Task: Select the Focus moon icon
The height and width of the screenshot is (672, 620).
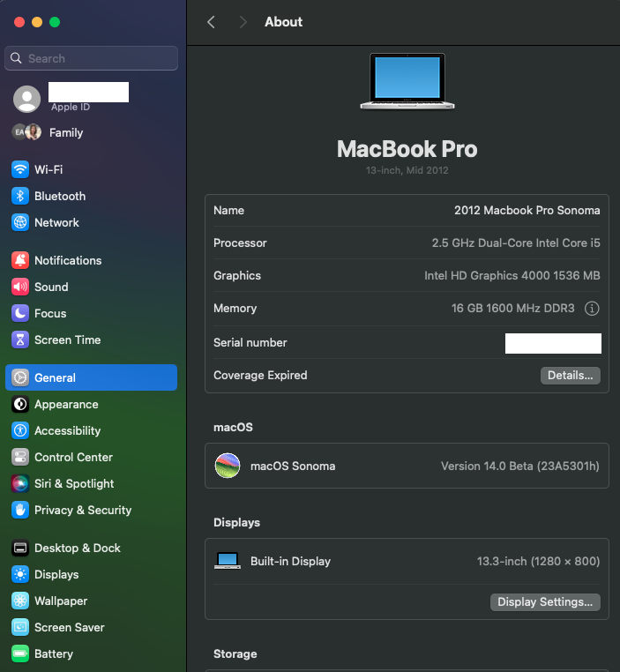Action: pos(20,313)
